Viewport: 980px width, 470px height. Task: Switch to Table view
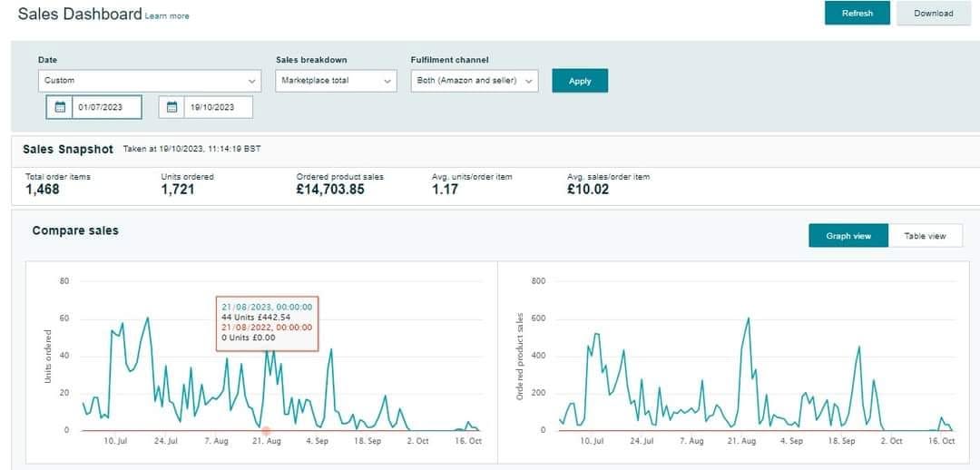pyautogui.click(x=925, y=236)
